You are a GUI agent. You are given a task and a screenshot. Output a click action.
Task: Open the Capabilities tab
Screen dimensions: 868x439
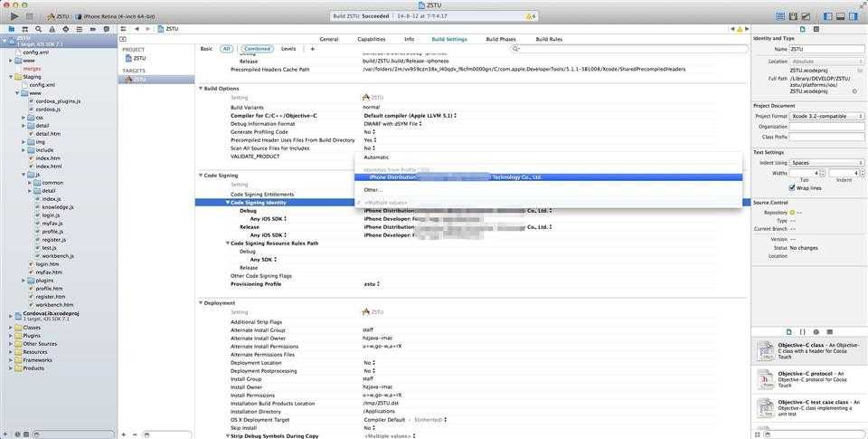click(x=372, y=39)
